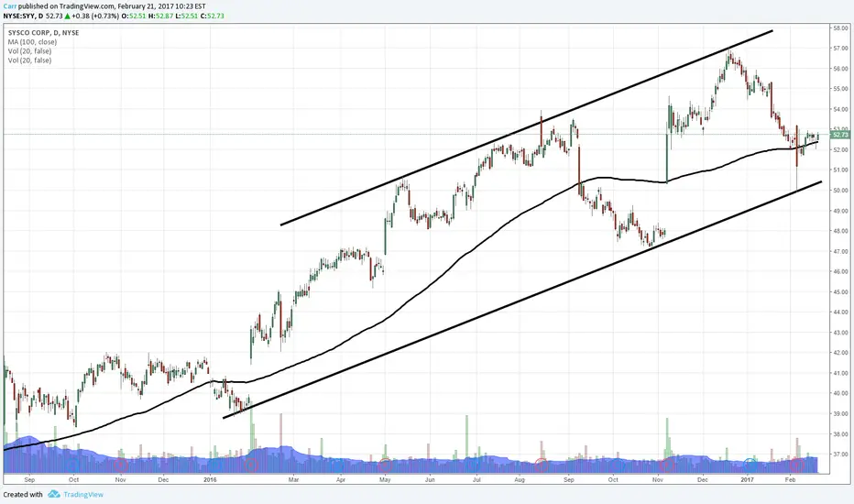854x504 pixels.
Task: Click red event marker at early 2016 gap
Action: 250,465
